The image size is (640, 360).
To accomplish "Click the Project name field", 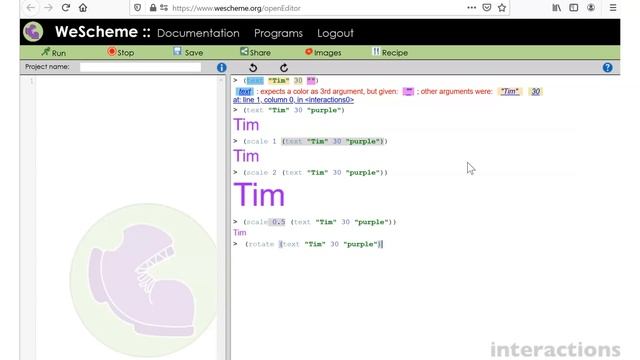I will coord(140,67).
